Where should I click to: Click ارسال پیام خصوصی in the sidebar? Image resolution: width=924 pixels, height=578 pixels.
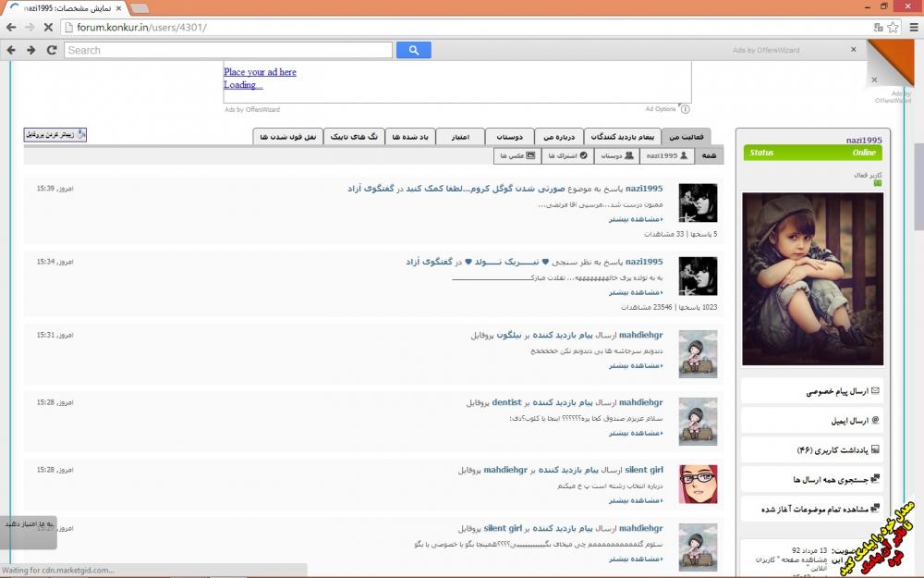[x=837, y=391]
